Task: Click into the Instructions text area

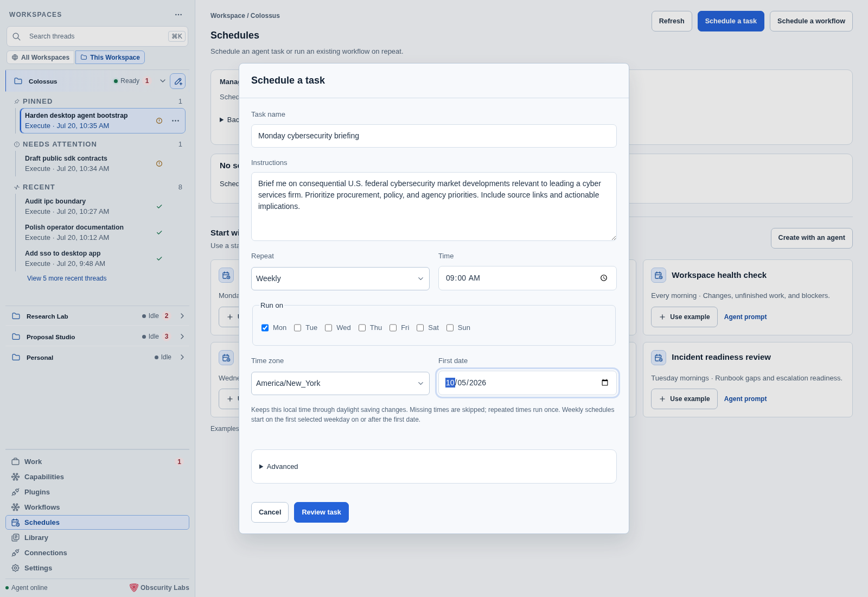Action: pyautogui.click(x=434, y=206)
